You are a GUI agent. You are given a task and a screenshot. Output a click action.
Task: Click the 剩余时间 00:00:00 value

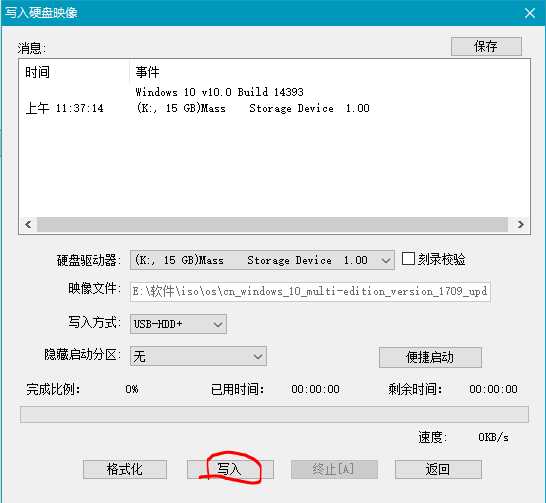click(493, 389)
